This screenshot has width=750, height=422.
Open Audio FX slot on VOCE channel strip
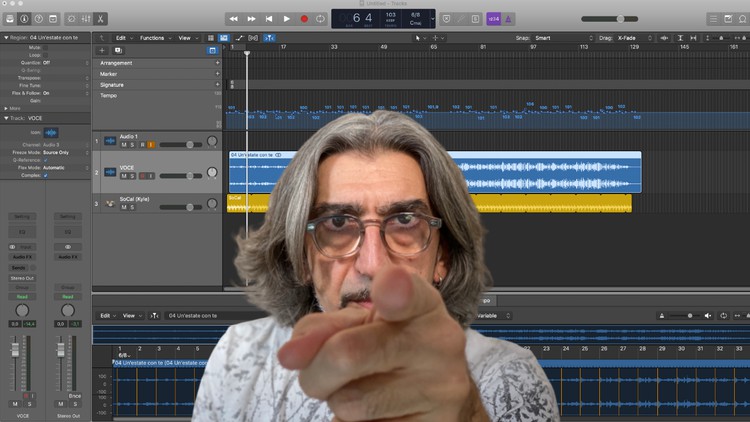point(22,257)
